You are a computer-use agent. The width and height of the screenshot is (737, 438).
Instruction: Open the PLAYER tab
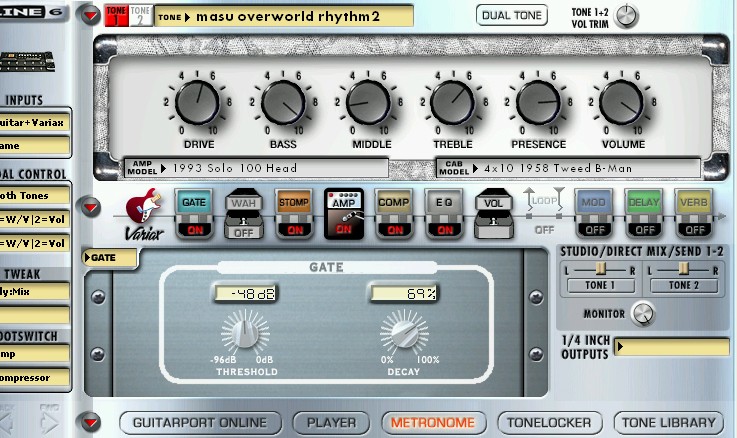[x=331, y=422]
